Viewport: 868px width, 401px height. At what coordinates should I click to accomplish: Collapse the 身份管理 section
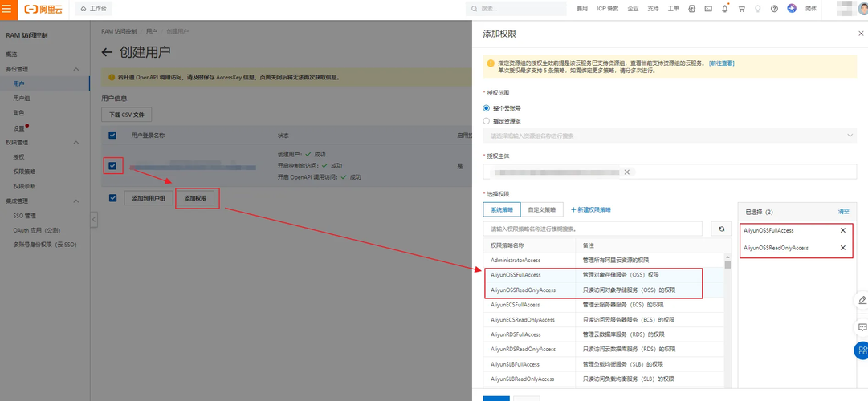76,69
